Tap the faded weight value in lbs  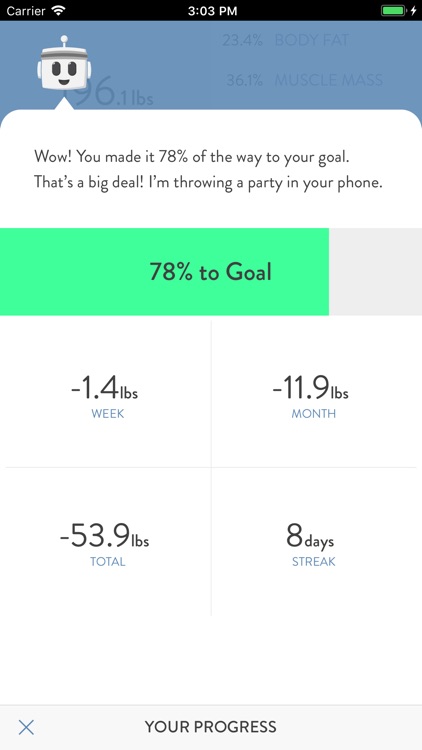116,93
